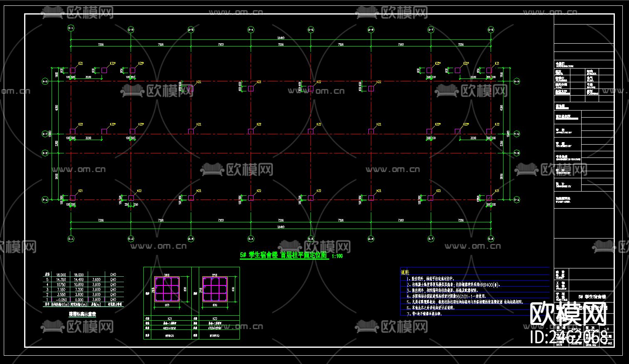Click the KZ1 label at axes S-1 and S-A
Screen dimensions: 629x364
(x=81, y=191)
